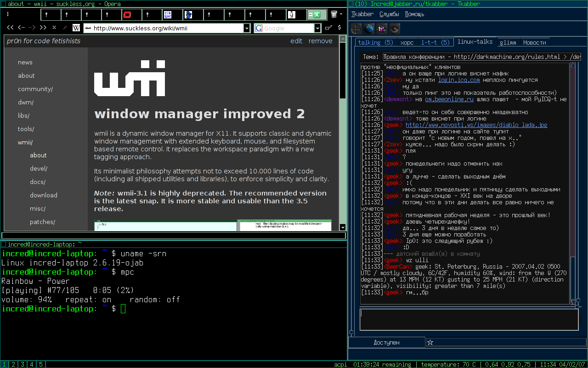Toggle showing offline users with the Tkabber eye icon
Image resolution: width=588 pixels, height=368 pixels.
click(x=395, y=29)
